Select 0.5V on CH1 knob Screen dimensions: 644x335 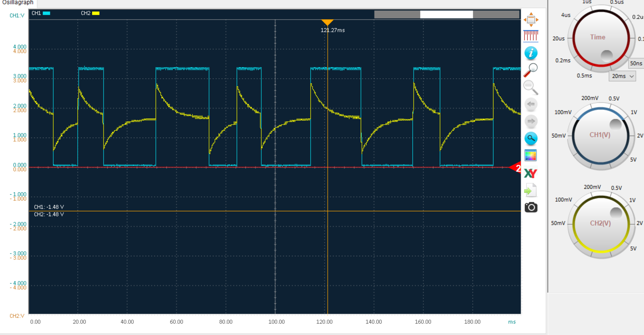(614, 98)
